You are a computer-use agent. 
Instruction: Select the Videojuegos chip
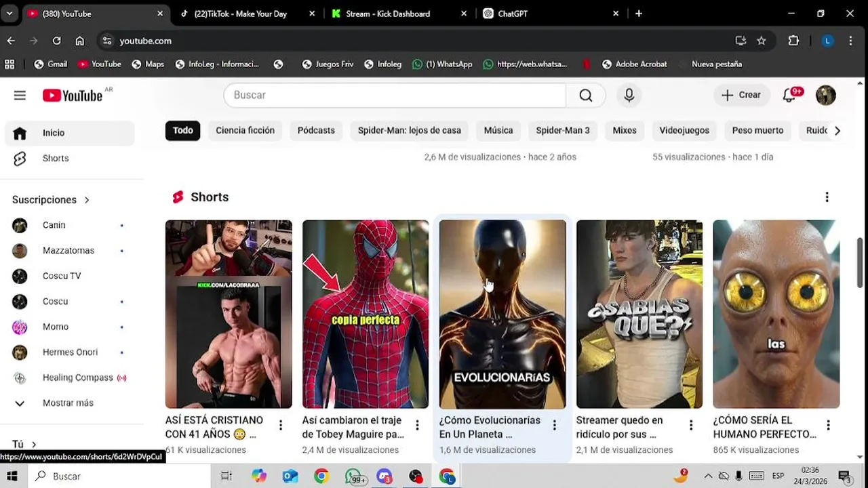[x=684, y=130]
